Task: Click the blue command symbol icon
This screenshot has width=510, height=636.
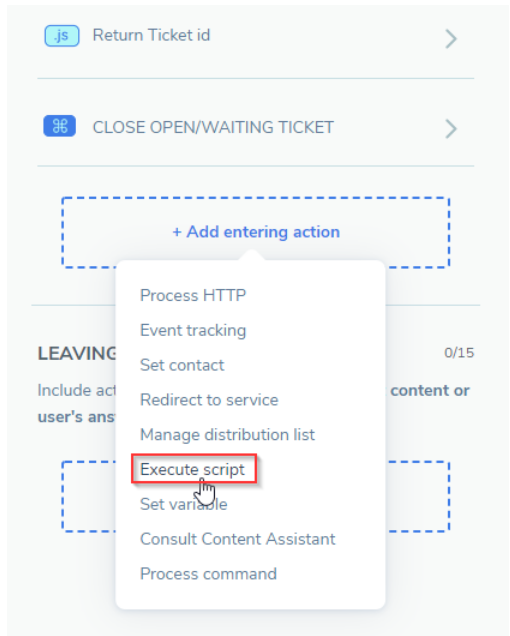Action: (60, 126)
